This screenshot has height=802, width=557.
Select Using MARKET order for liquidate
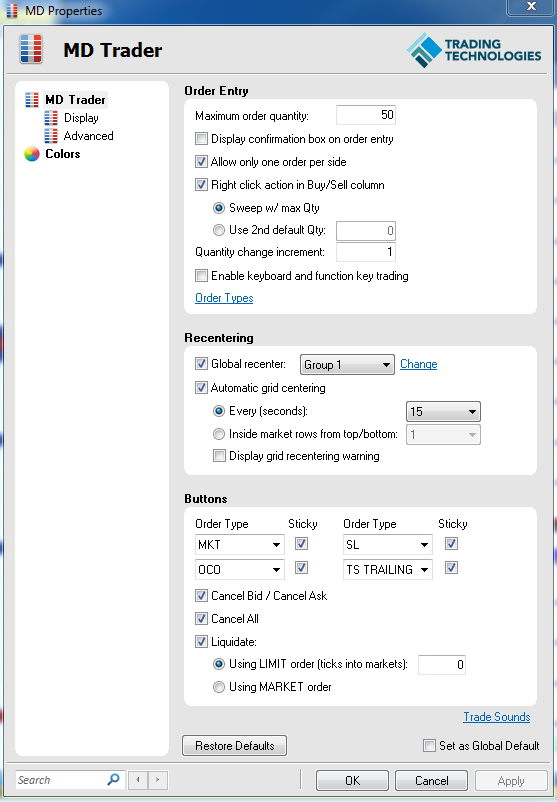tap(219, 687)
